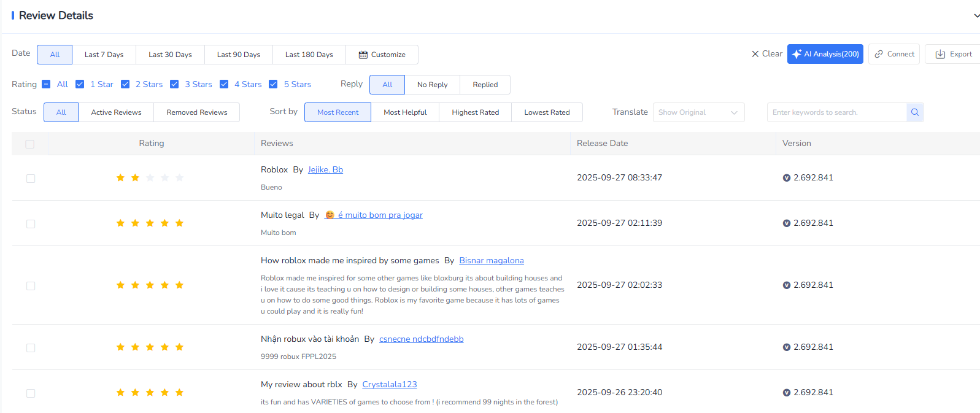Screen dimensions: 980x413
Task: Click the Clear filters X icon
Action: pyautogui.click(x=755, y=54)
